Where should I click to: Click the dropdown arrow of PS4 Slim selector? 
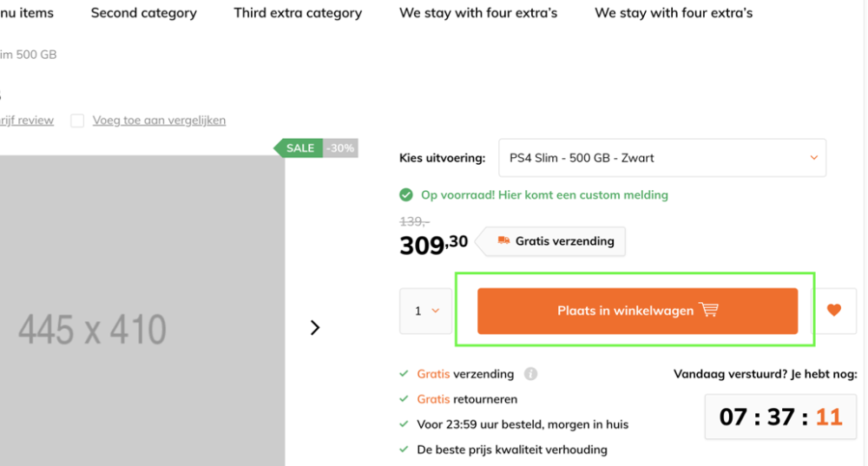814,158
